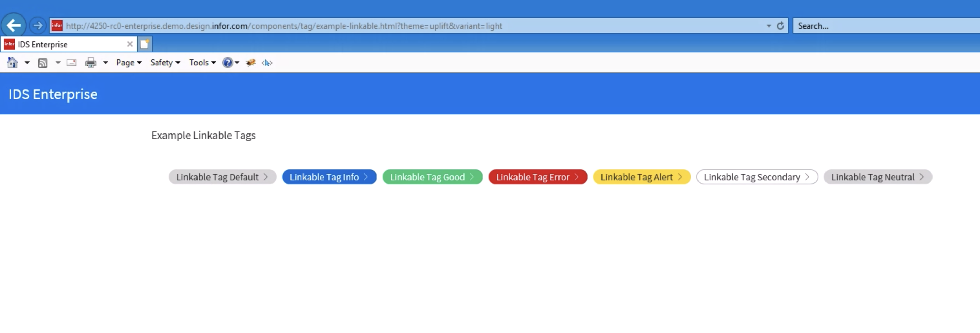Open a new browser tab

145,44
